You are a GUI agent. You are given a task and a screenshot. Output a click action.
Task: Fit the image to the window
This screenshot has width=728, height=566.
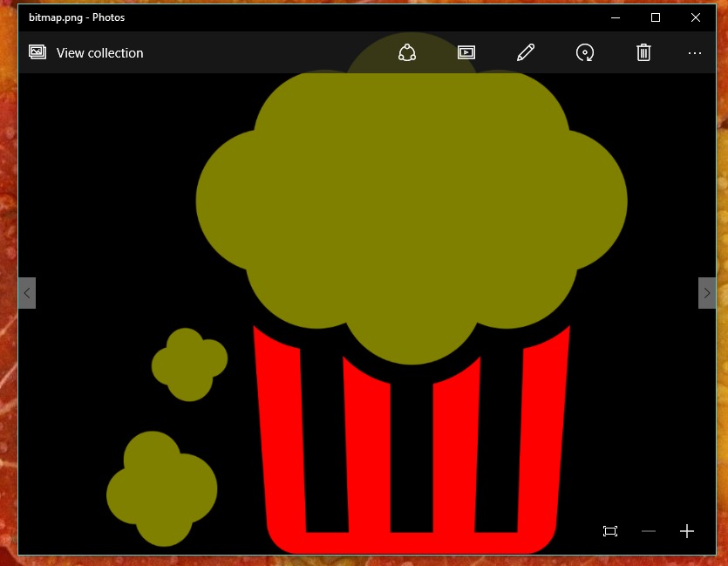[x=609, y=531]
